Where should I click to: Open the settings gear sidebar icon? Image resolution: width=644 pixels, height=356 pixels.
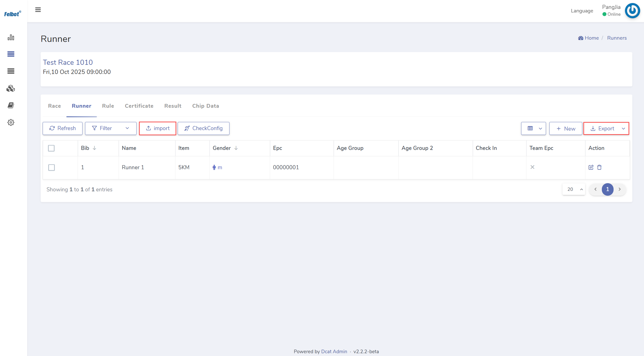point(11,122)
